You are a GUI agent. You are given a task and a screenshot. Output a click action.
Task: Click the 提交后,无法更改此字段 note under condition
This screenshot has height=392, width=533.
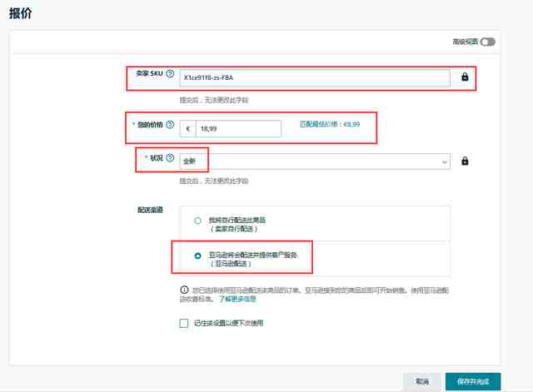point(214,181)
